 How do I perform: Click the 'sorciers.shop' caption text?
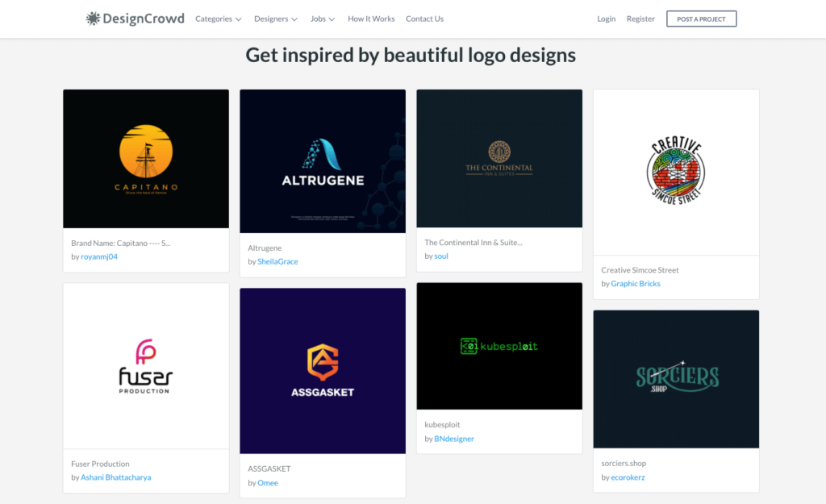[x=624, y=463]
